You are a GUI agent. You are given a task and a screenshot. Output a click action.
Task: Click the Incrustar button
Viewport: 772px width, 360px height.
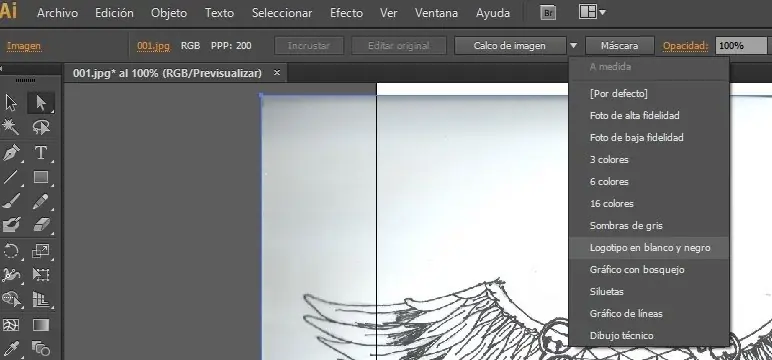(308, 46)
